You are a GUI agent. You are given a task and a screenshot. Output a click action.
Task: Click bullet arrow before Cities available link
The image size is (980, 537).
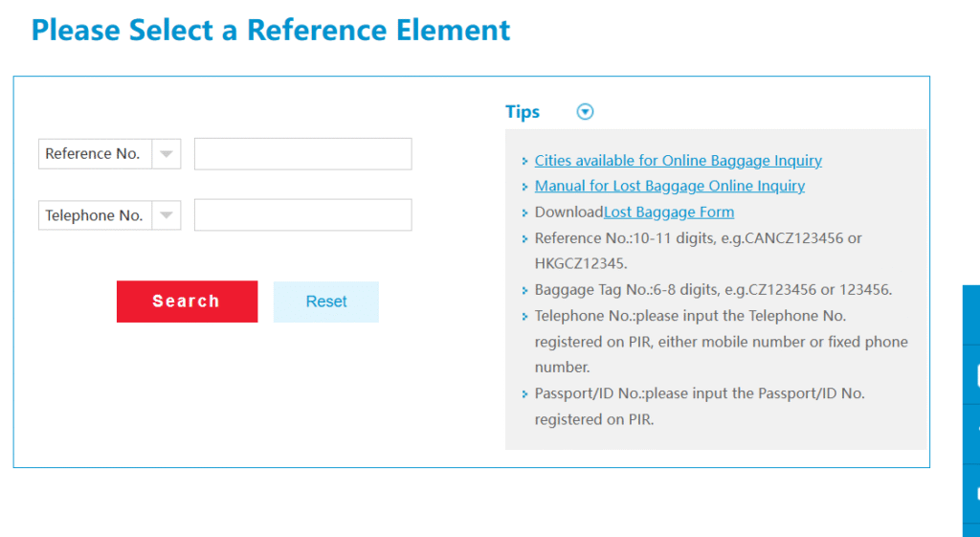coord(524,162)
